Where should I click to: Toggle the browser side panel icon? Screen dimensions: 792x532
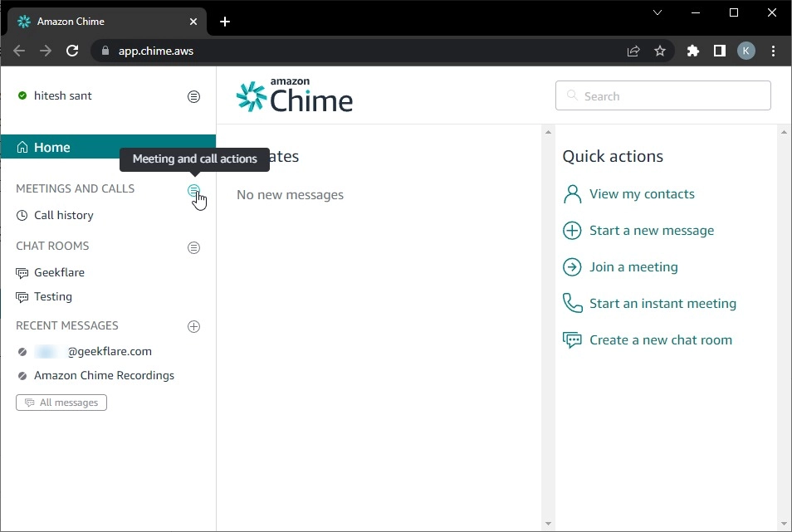click(x=719, y=51)
